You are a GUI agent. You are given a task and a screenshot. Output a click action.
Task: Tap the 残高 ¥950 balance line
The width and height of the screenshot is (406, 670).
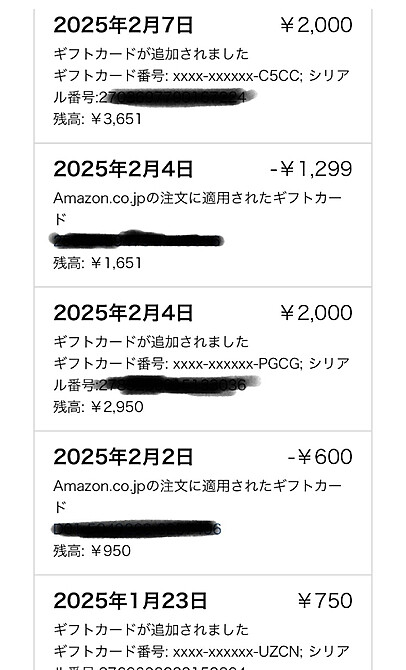[92, 551]
